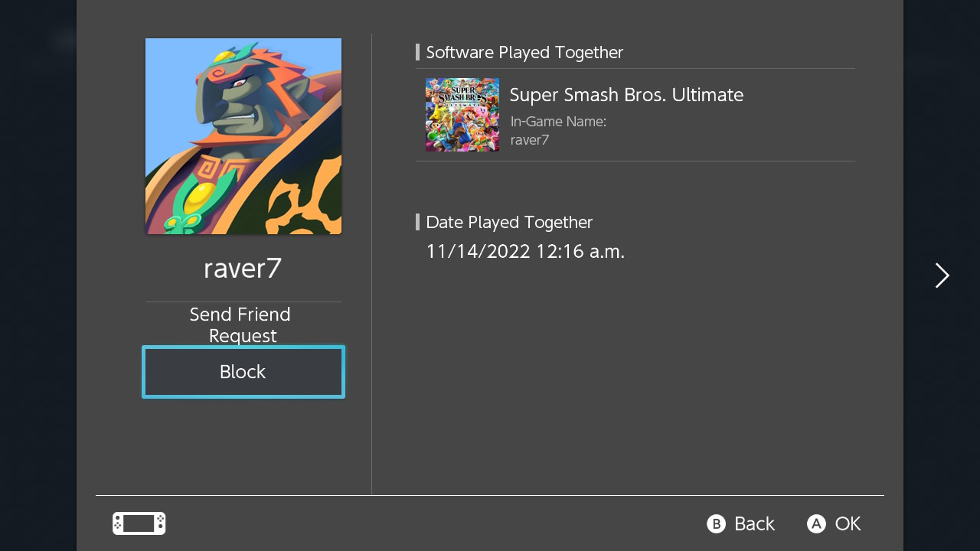980x551 pixels.
Task: Select the Date Played Together heading
Action: tap(509, 222)
